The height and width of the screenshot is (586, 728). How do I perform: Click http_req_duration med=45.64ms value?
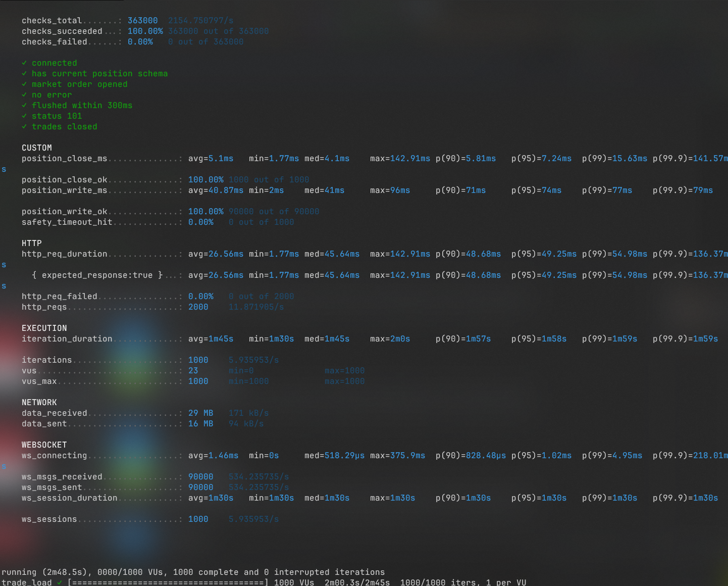click(x=332, y=254)
